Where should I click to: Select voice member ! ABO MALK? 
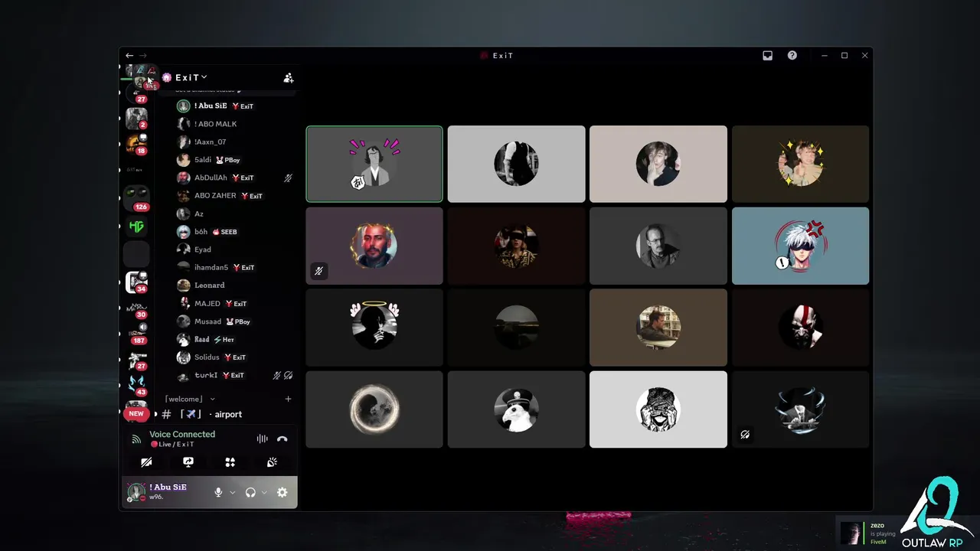click(235, 124)
